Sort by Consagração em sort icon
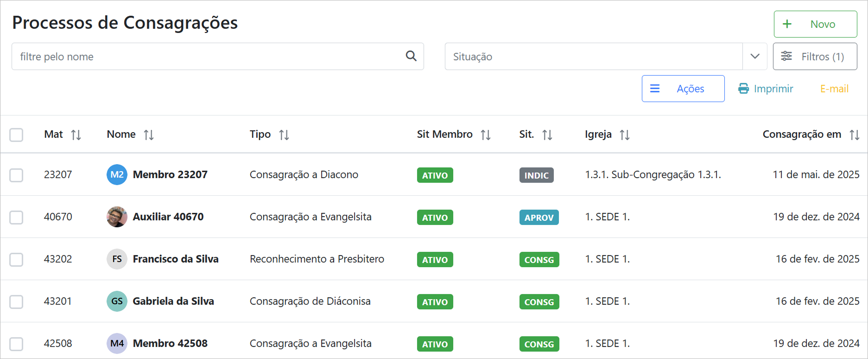868x359 pixels. tap(854, 135)
